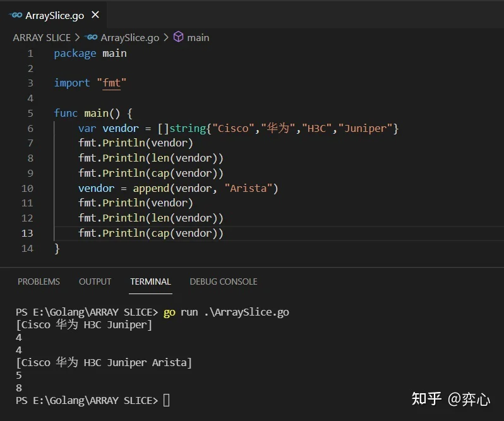Expand the chevron after ArraySlice.go breadcrumb
504x421 pixels.
[166, 38]
